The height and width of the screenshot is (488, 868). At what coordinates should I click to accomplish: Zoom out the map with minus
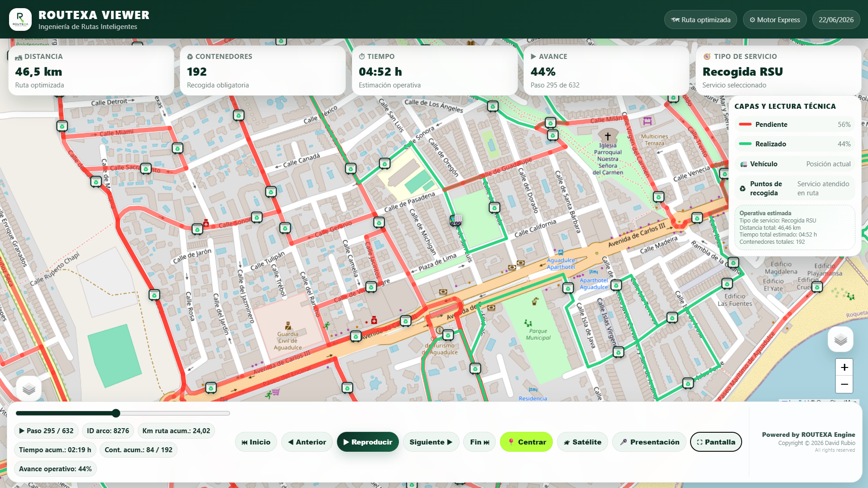pyautogui.click(x=844, y=384)
